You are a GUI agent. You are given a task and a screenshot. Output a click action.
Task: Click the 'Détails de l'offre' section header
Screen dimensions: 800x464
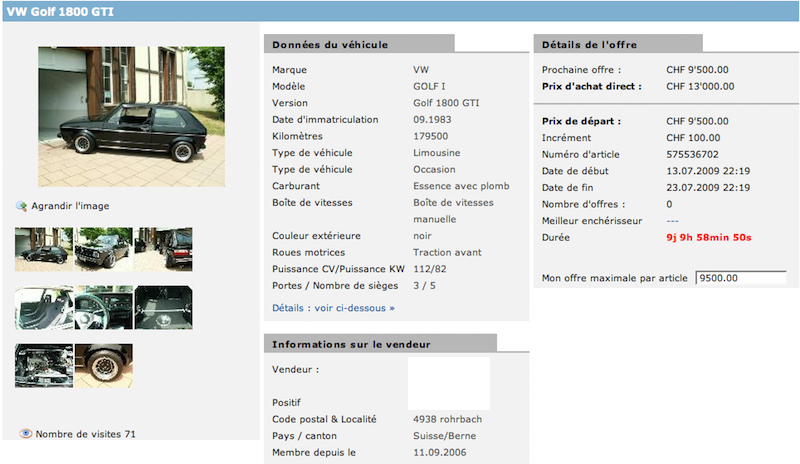pos(618,44)
